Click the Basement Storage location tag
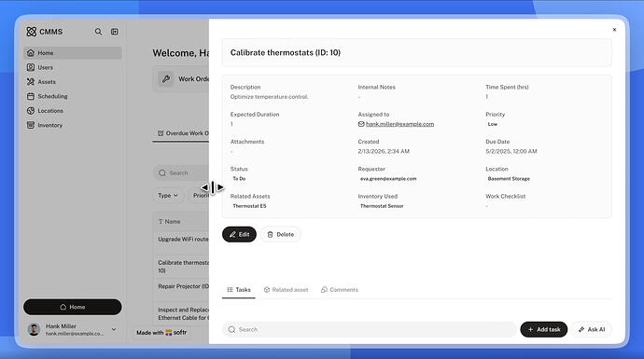 click(509, 178)
